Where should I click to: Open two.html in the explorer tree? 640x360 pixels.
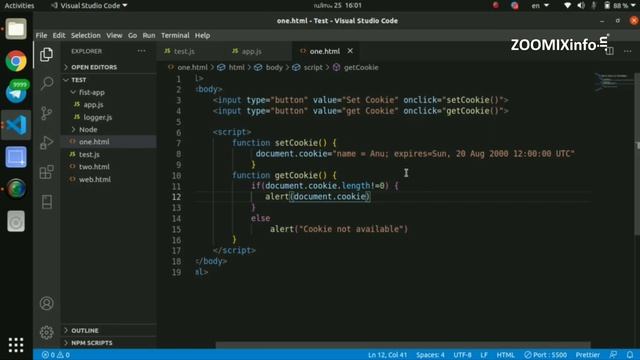[94, 167]
